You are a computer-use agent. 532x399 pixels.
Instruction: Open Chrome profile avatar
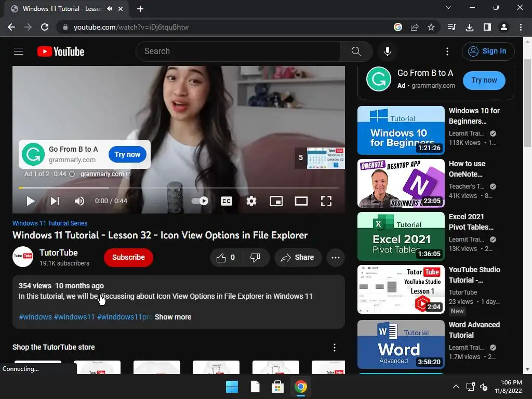click(504, 27)
